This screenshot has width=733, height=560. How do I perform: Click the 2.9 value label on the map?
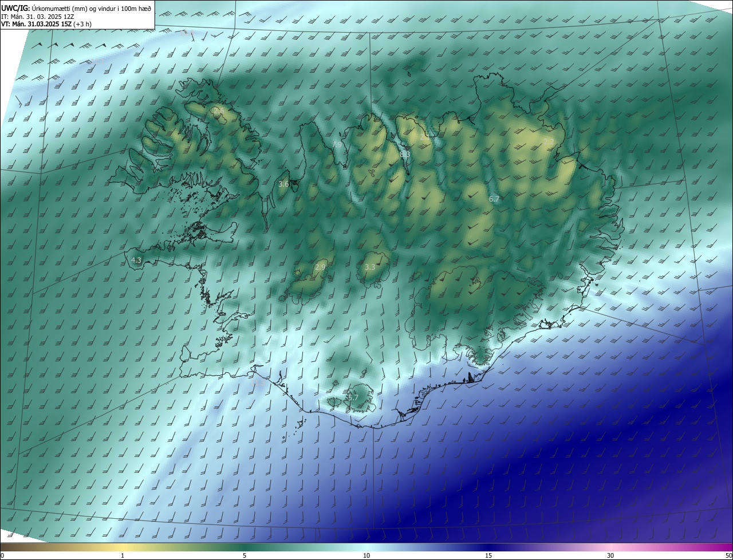tap(320, 267)
